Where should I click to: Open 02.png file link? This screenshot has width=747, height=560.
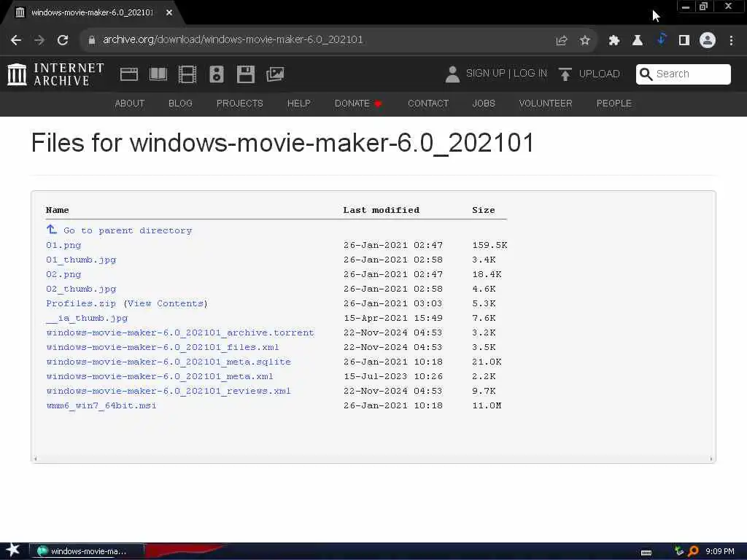click(x=63, y=274)
